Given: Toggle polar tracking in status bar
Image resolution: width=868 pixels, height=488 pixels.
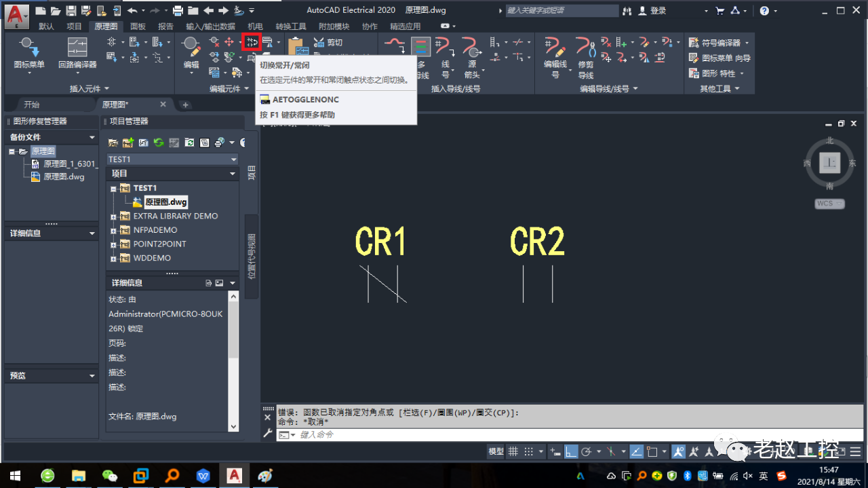Looking at the screenshot, I should tap(587, 451).
